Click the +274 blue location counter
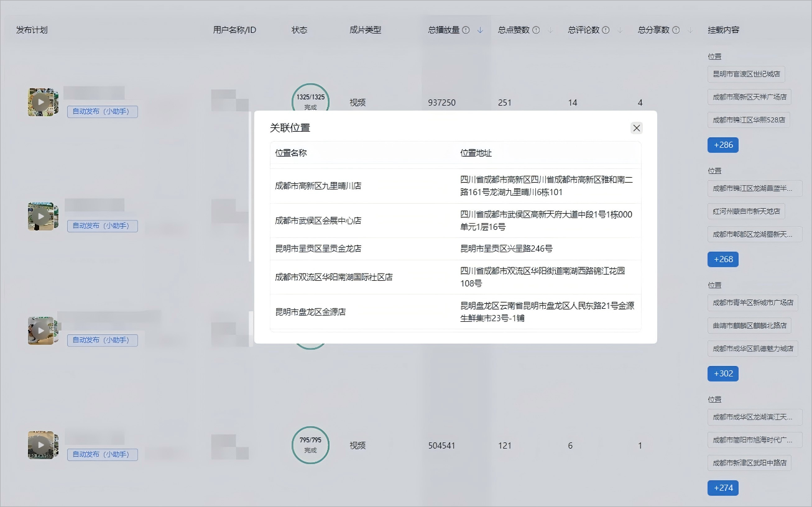812x507 pixels. pyautogui.click(x=722, y=488)
